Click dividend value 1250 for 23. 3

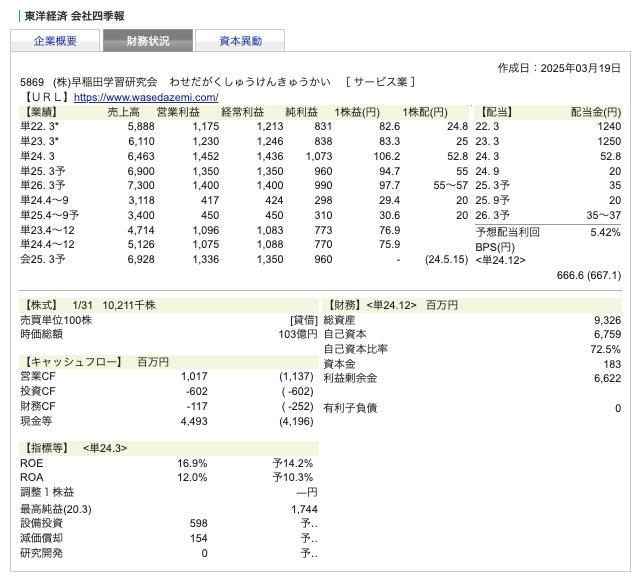[x=609, y=141]
